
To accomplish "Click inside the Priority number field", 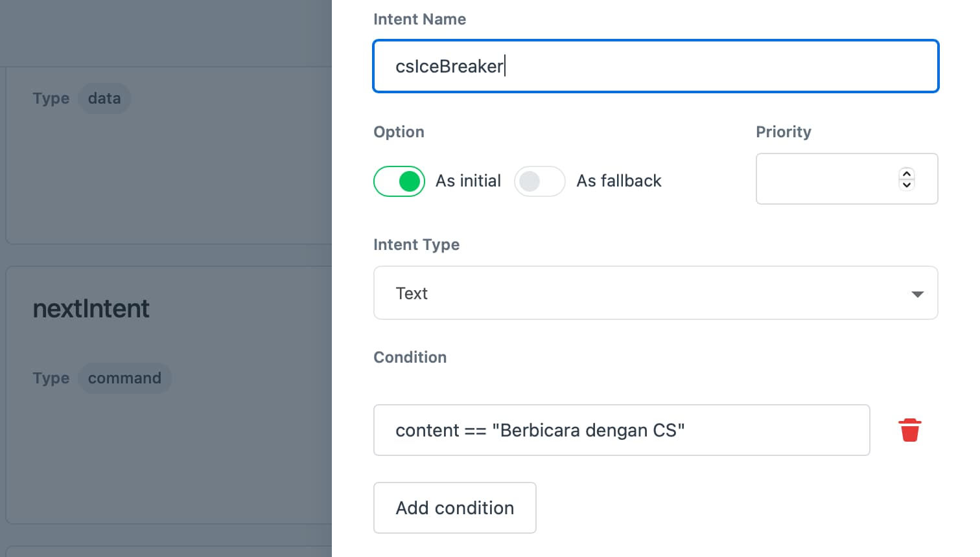I will click(823, 179).
